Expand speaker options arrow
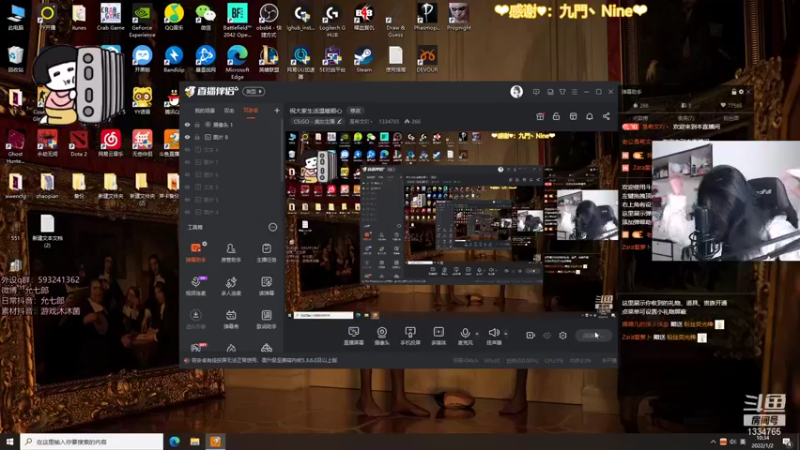Screen dimensions: 800x450 (x=506, y=334)
